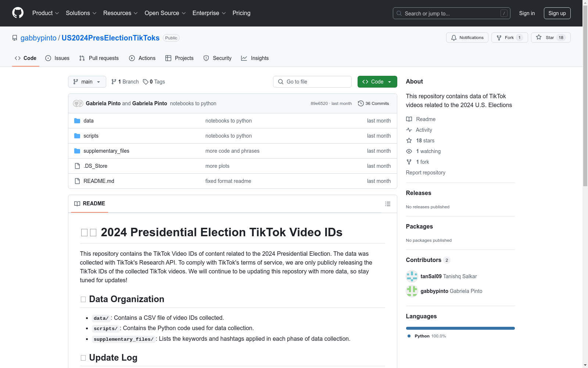Switch to the Projects tab
Image resolution: width=588 pixels, height=368 pixels.
coord(179,58)
